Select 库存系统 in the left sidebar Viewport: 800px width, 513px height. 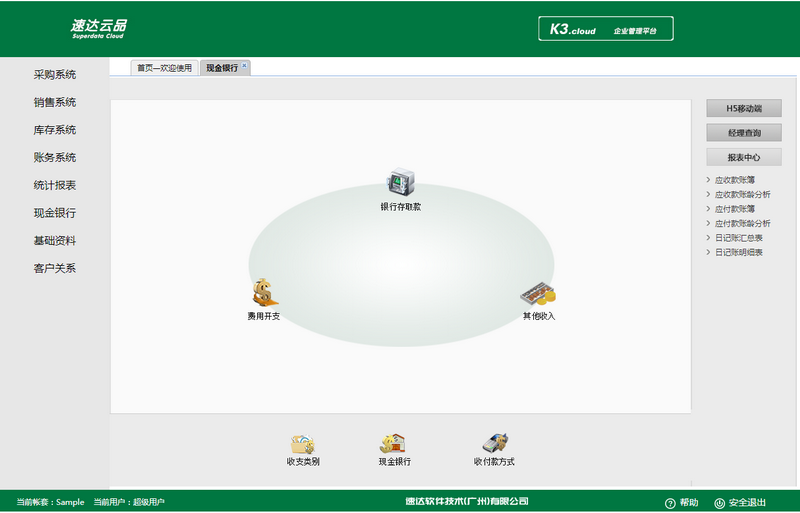coord(55,130)
